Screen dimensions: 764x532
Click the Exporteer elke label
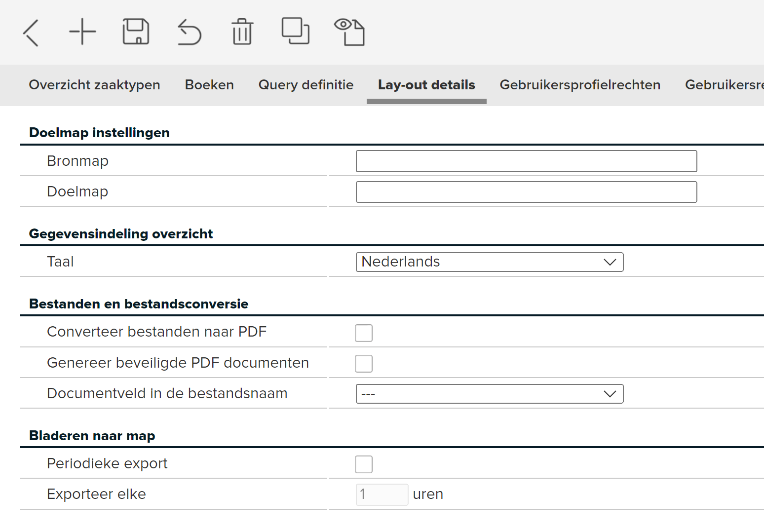pyautogui.click(x=96, y=494)
